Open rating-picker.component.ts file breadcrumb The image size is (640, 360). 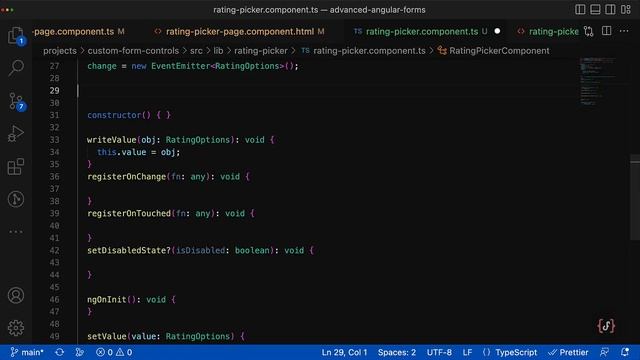click(363, 51)
